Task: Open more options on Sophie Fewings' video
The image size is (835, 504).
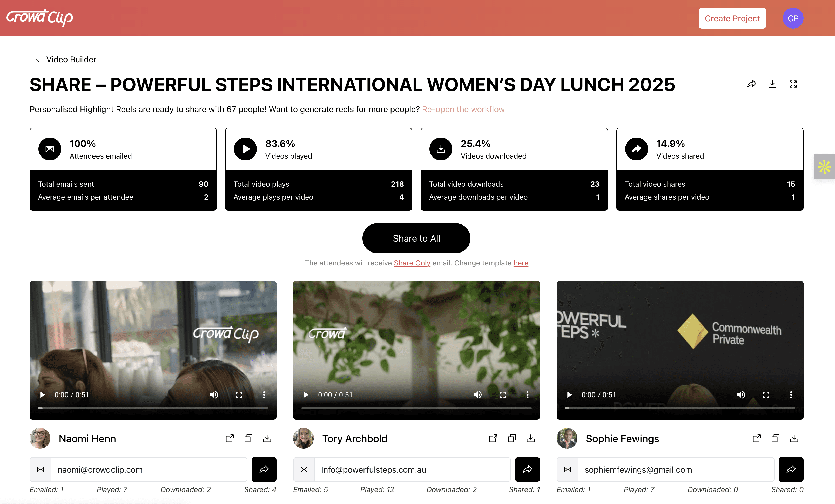Action: (x=791, y=394)
